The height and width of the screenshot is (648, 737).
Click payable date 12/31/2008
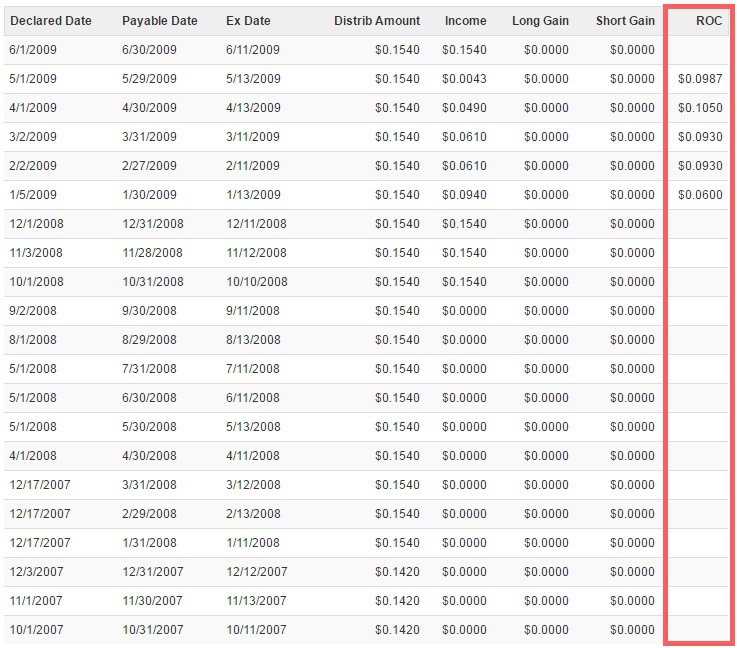(x=153, y=224)
